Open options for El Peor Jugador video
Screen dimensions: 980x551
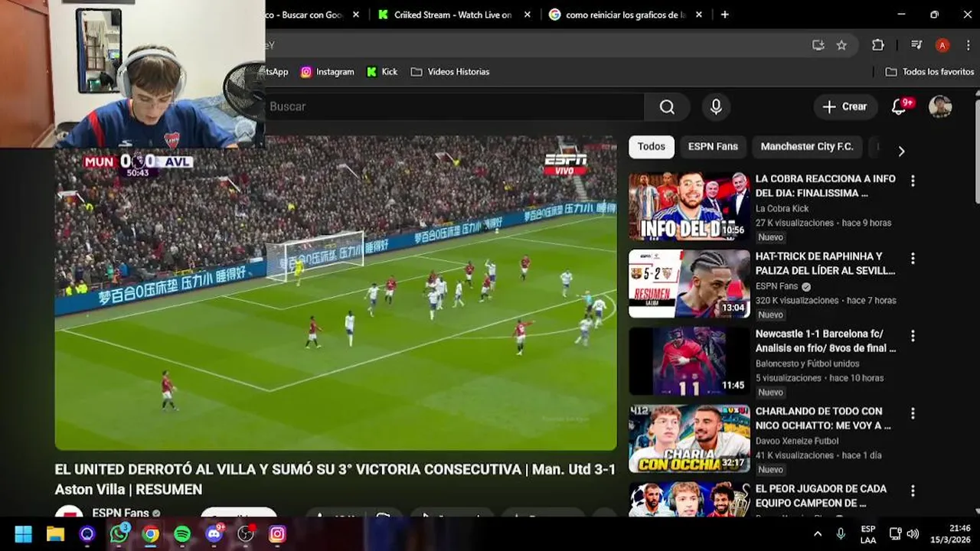point(913,490)
